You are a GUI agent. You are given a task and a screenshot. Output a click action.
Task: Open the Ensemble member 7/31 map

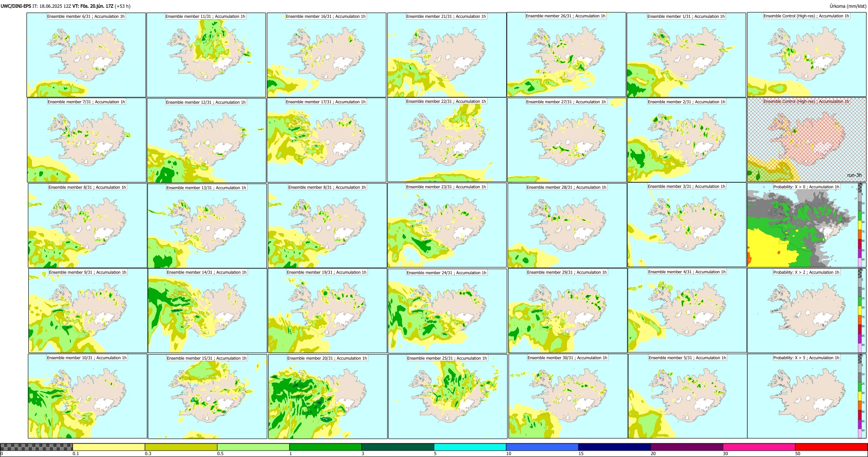pyautogui.click(x=87, y=140)
